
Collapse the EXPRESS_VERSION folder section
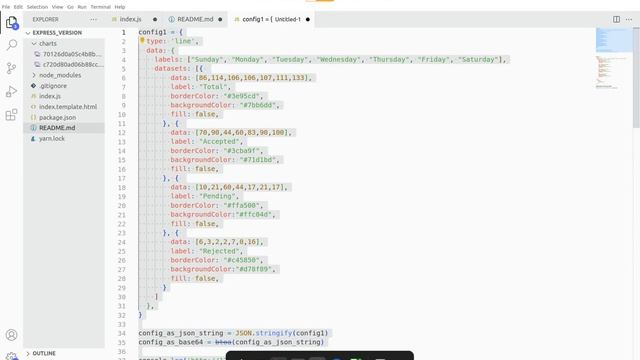tap(28, 33)
